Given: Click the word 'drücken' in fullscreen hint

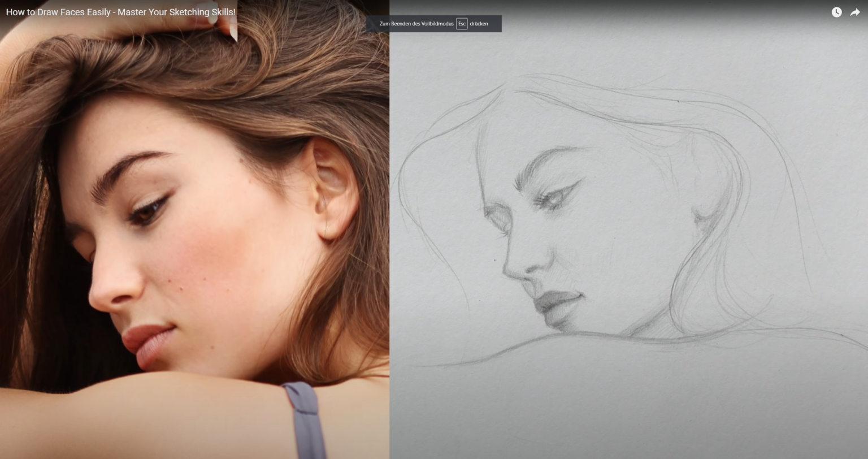Looking at the screenshot, I should tap(479, 24).
